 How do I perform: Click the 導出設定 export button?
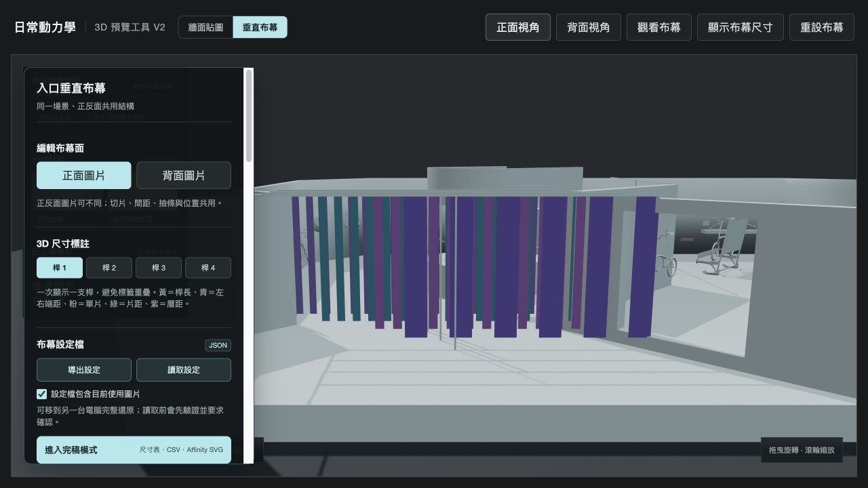pyautogui.click(x=84, y=370)
